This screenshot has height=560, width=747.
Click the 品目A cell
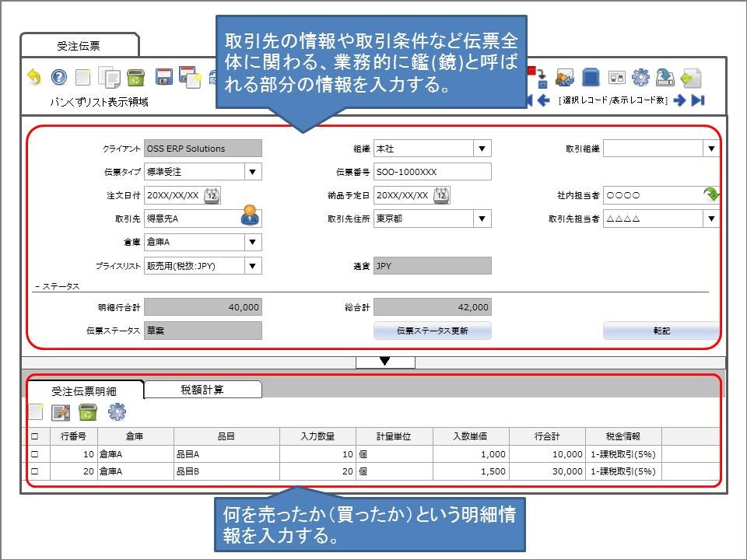point(226,454)
